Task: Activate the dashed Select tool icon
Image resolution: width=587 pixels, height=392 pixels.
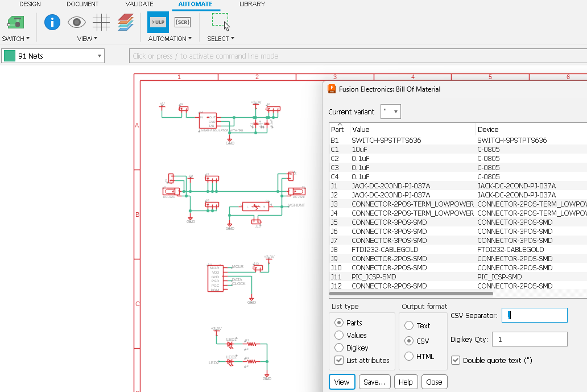Action: (221, 21)
